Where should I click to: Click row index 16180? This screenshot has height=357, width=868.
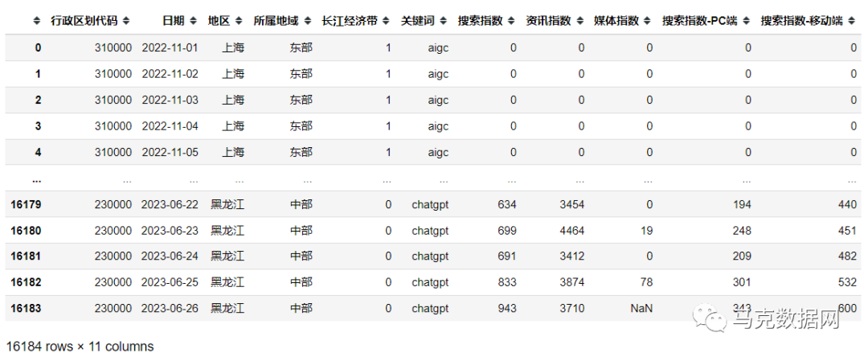26,231
